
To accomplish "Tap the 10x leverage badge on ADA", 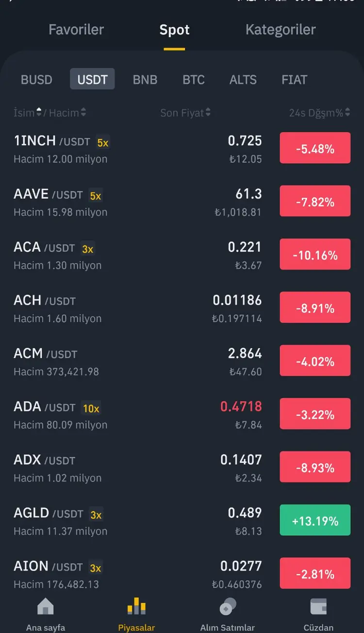I will pyautogui.click(x=91, y=409).
